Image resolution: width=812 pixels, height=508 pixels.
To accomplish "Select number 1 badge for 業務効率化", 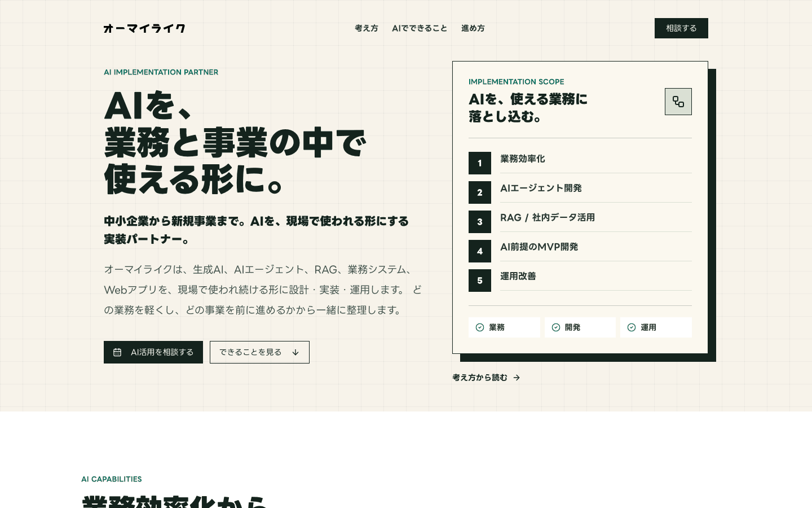I will (x=480, y=163).
